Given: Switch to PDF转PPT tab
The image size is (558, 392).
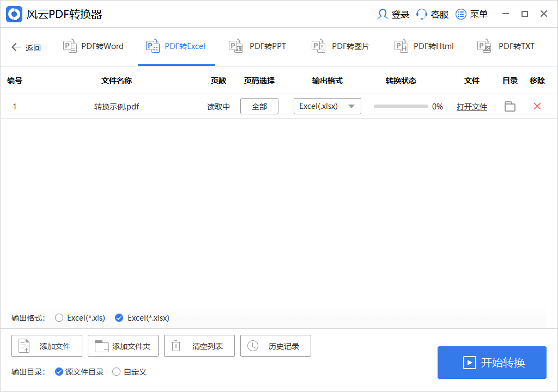Looking at the screenshot, I should [x=258, y=46].
